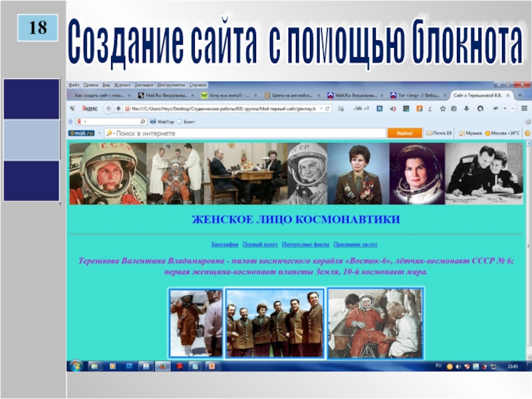532x399 pixels.
Task: Click the first header photo of cosmonaut in helmet
Action: click(108, 174)
